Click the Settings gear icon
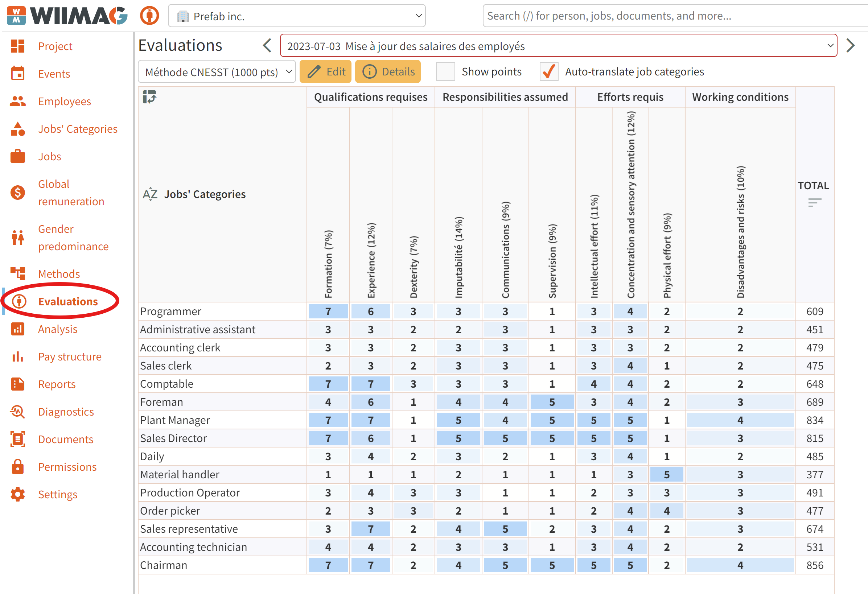 17,494
